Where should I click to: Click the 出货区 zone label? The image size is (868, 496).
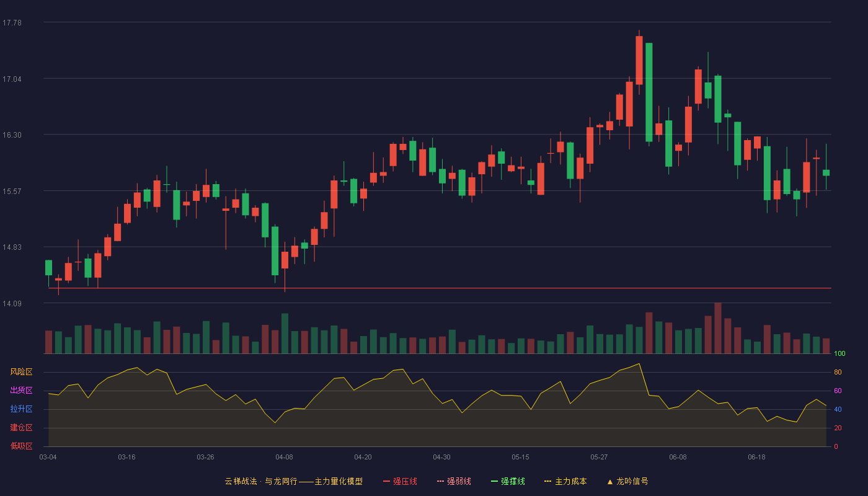coord(21,391)
